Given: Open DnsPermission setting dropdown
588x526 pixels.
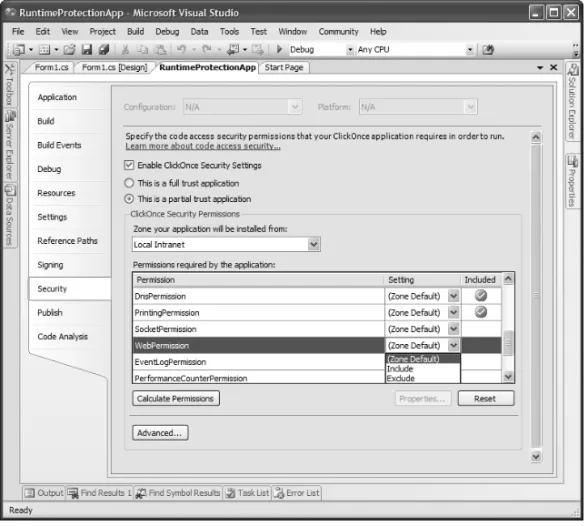Looking at the screenshot, I should pyautogui.click(x=453, y=296).
